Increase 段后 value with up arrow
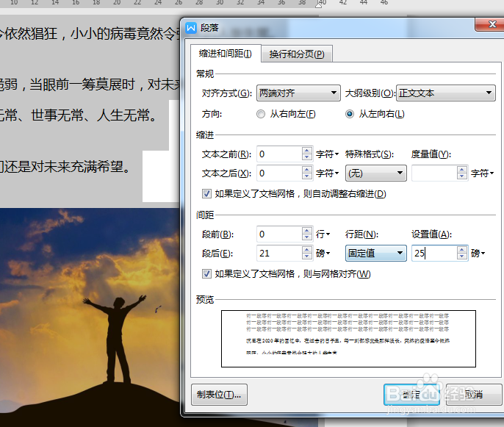This screenshot has width=504, height=427. 307,250
